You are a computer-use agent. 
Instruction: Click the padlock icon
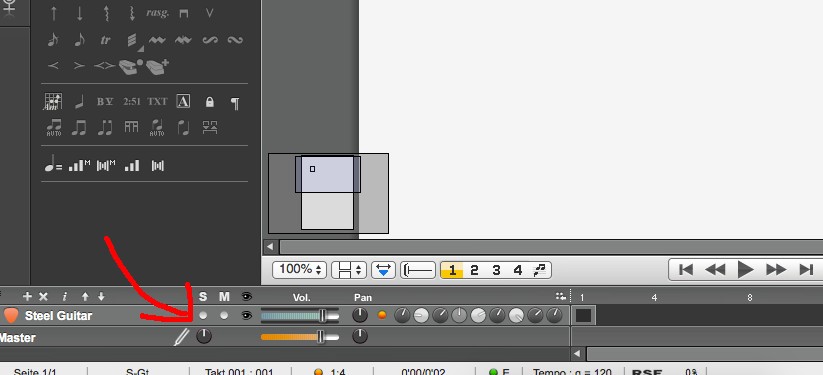point(209,101)
